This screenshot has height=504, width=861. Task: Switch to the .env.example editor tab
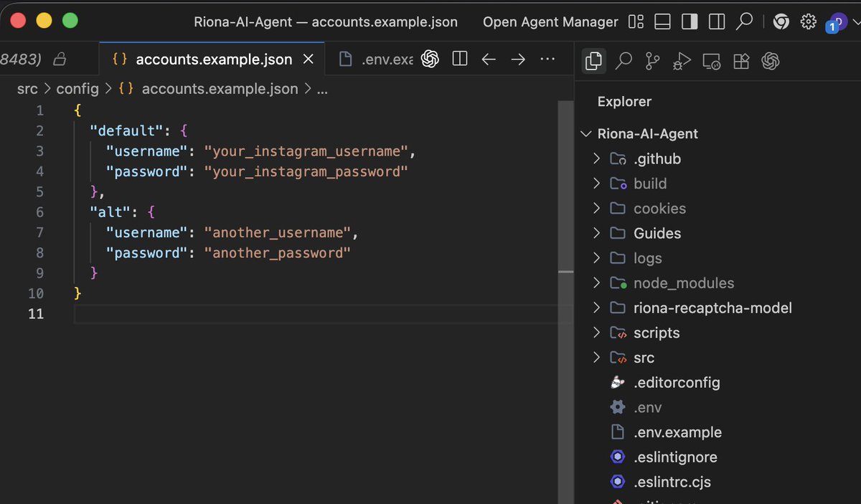[x=372, y=60]
